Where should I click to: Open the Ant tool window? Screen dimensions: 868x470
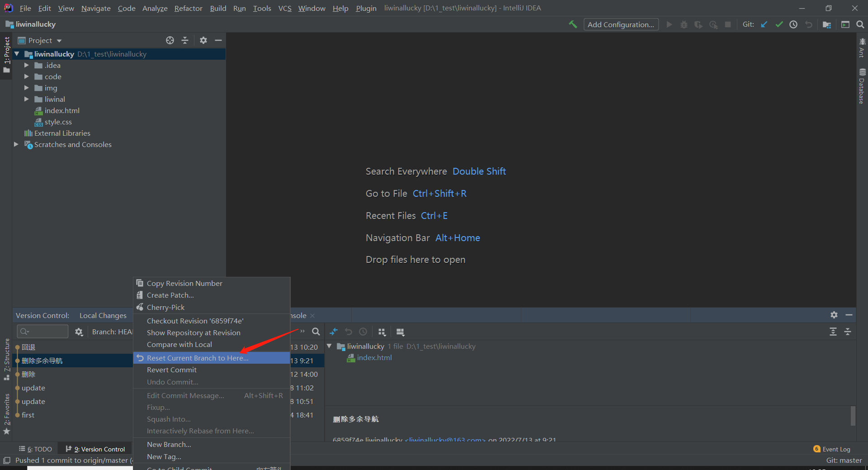862,47
